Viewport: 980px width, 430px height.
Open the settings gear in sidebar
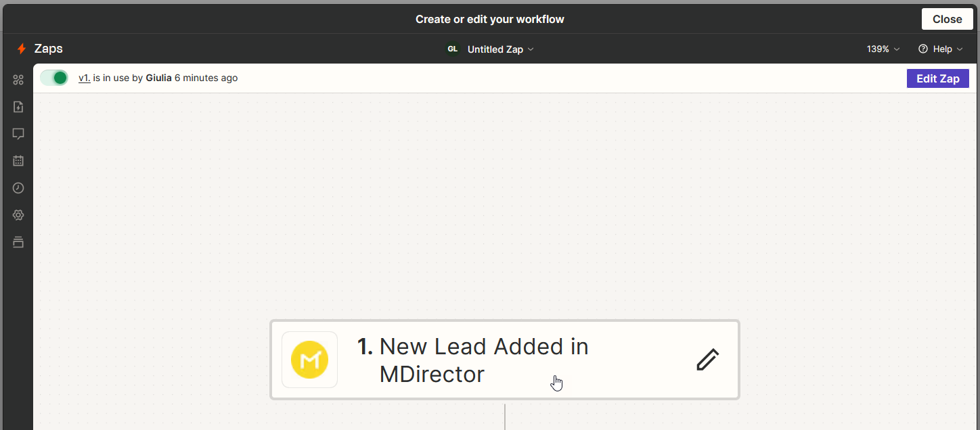pos(18,215)
